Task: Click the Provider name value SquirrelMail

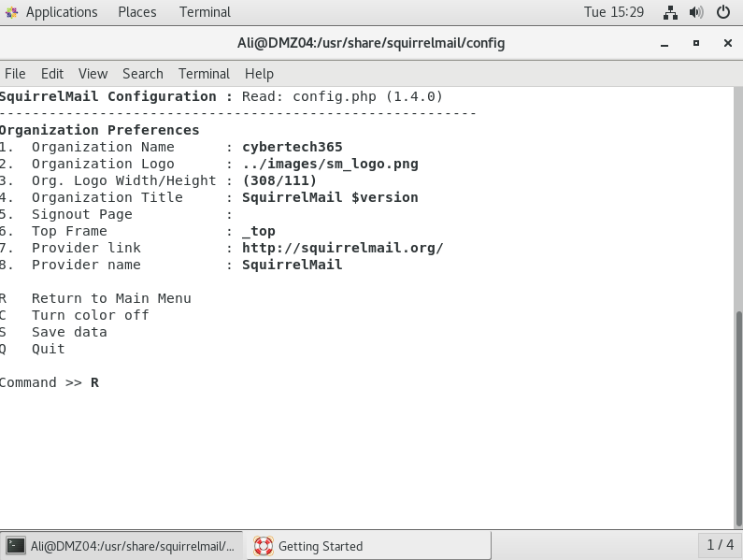Action: (292, 266)
